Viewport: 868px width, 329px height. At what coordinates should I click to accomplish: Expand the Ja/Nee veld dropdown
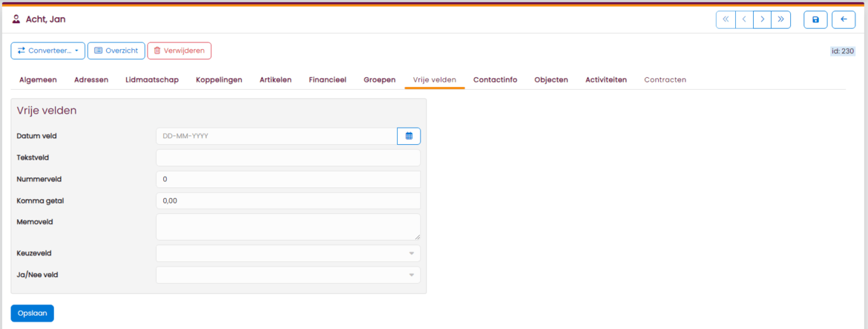(289, 275)
